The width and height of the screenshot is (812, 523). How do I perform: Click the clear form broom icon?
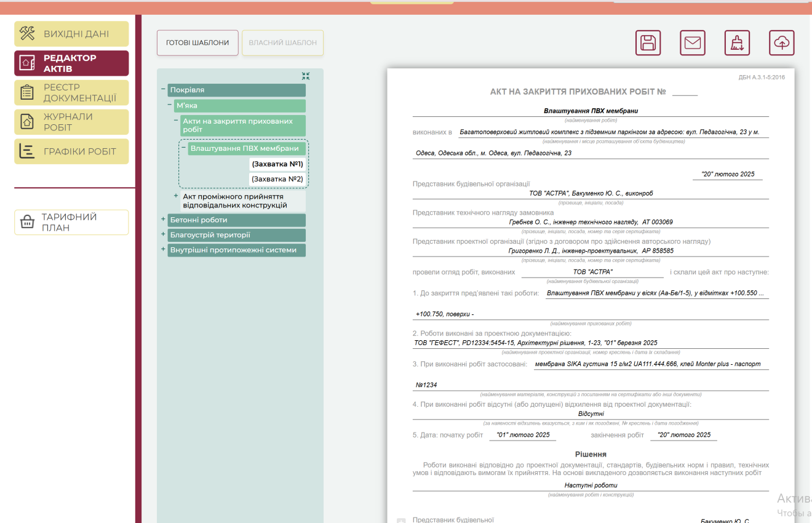737,43
